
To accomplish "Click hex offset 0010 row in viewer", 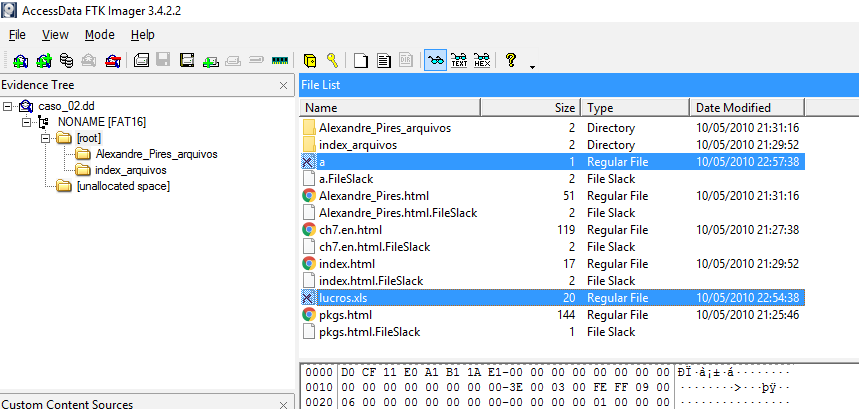I will tap(319, 388).
